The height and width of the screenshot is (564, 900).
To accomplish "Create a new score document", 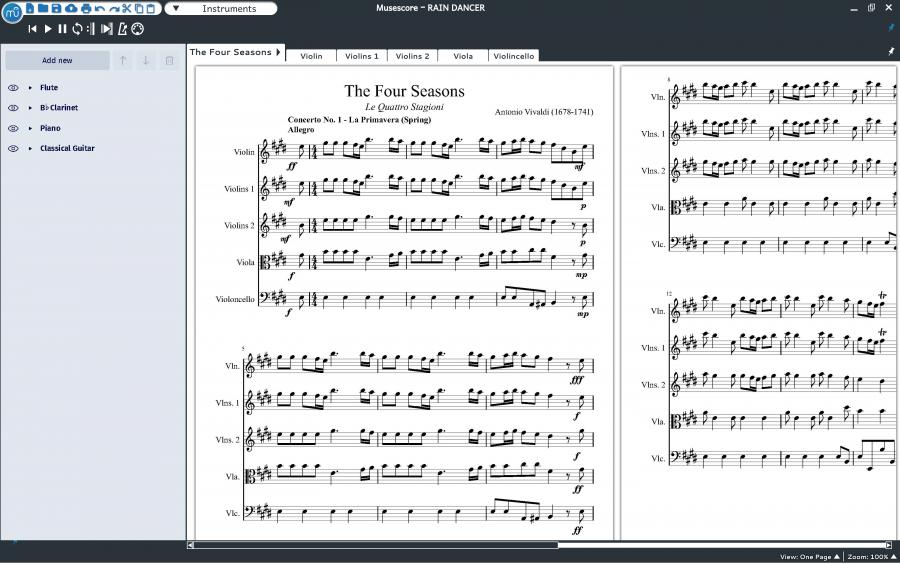I will (30, 8).
